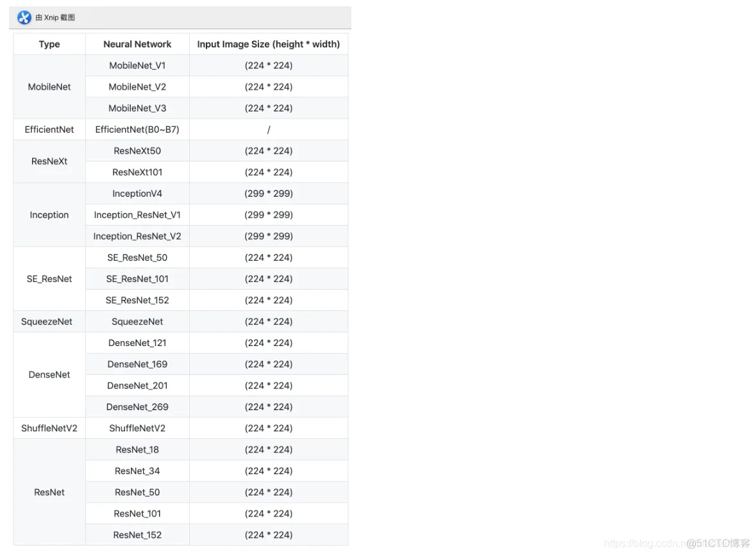Click the 51CTO blog watermark

[x=718, y=543]
